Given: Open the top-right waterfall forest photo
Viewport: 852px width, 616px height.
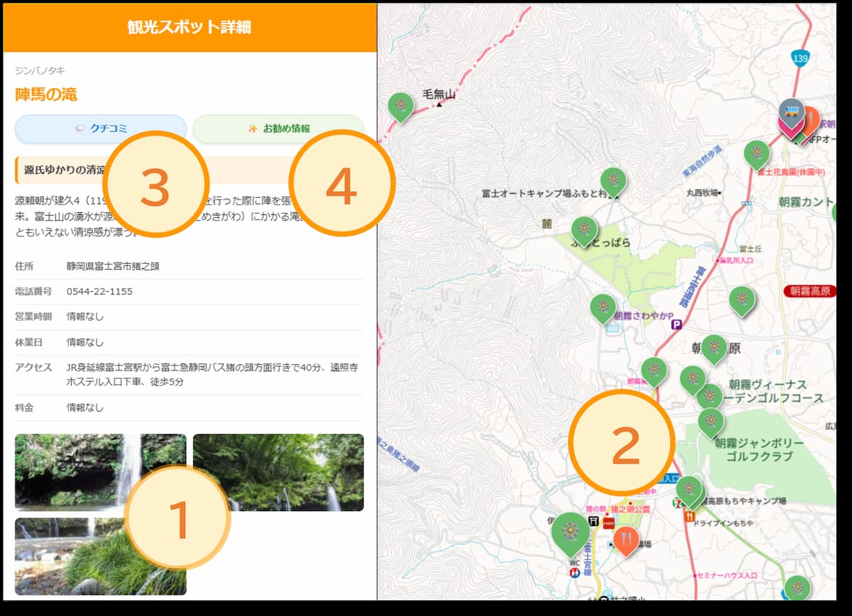Looking at the screenshot, I should (278, 473).
